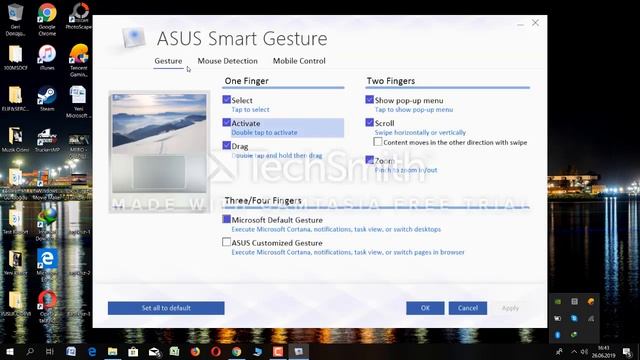Switch to Mobile Control tab

pyautogui.click(x=299, y=61)
